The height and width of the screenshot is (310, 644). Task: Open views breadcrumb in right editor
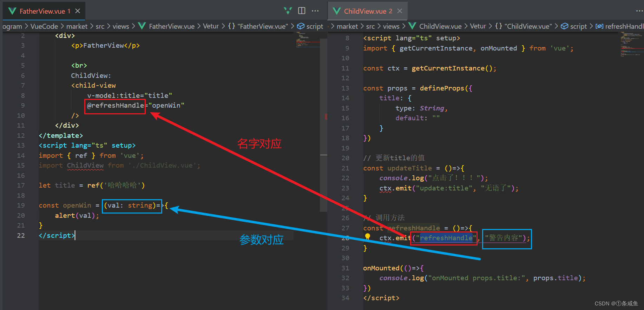pos(391,26)
